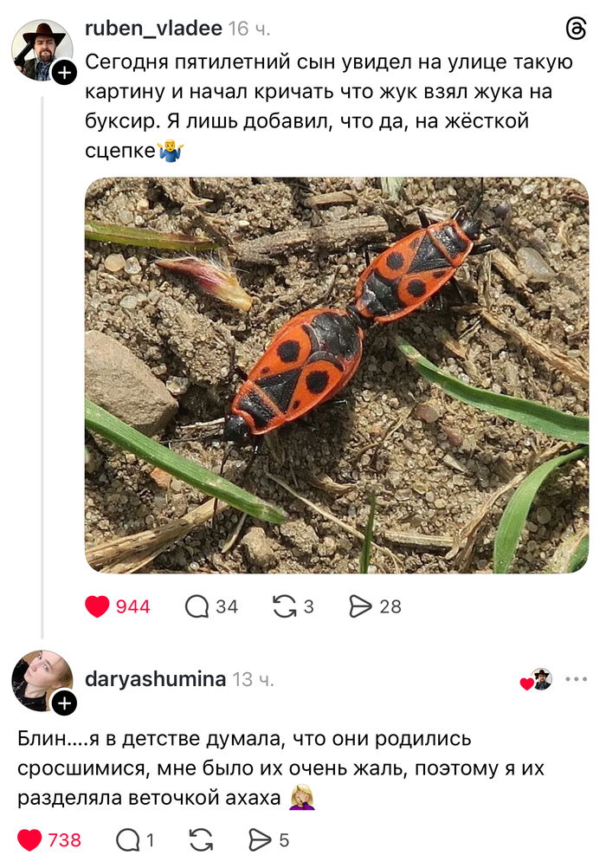Share the post with the paper plane icon
606x868 pixels.
361,606
